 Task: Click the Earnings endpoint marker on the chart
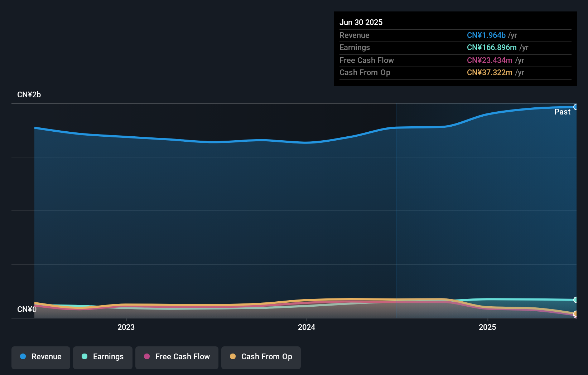coord(576,300)
